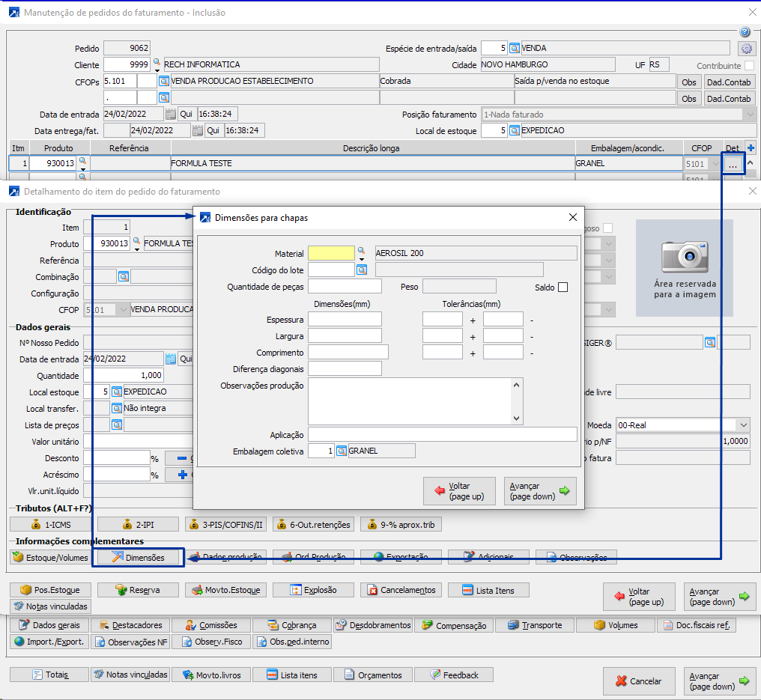The height and width of the screenshot is (700, 761).
Task: Enable the Contribuinte checkbox
Action: point(749,66)
